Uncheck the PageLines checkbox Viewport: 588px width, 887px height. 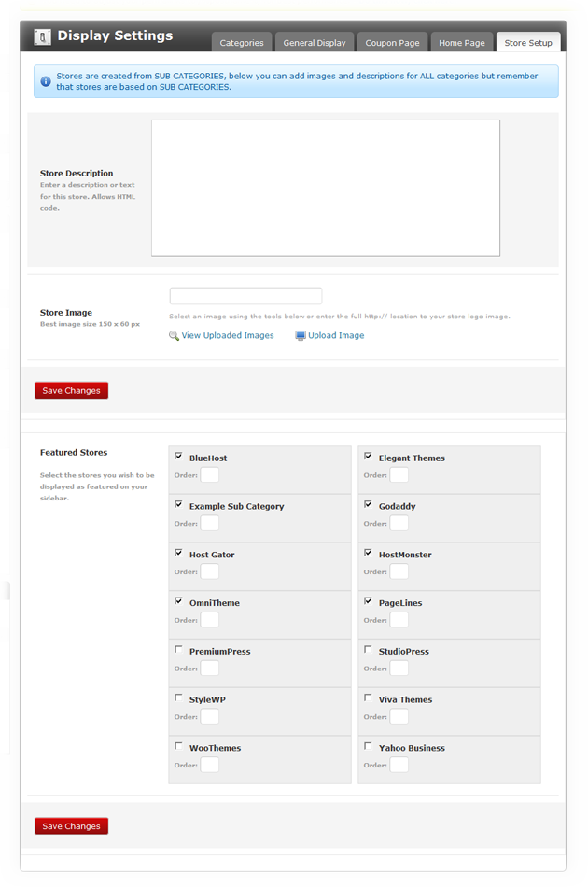(368, 600)
